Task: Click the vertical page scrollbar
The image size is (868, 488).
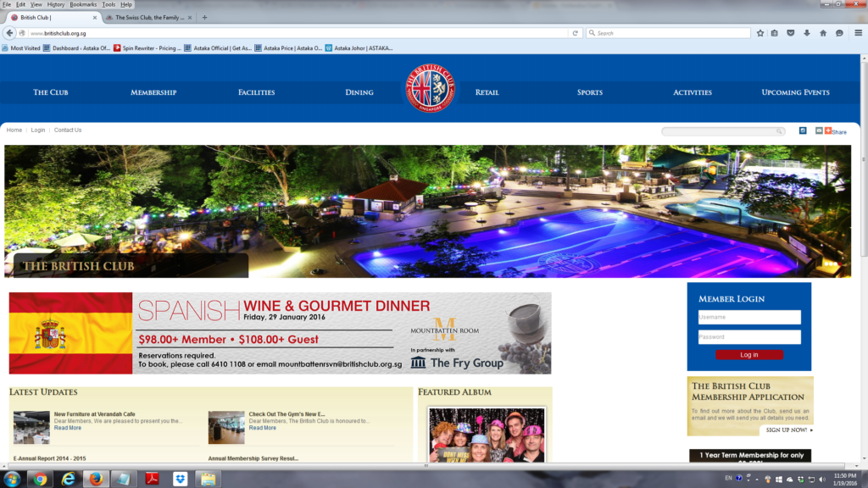Action: (x=864, y=158)
